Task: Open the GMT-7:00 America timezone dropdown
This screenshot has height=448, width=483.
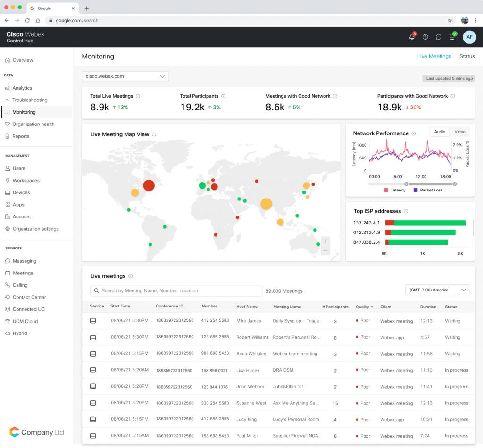Action: (437, 290)
